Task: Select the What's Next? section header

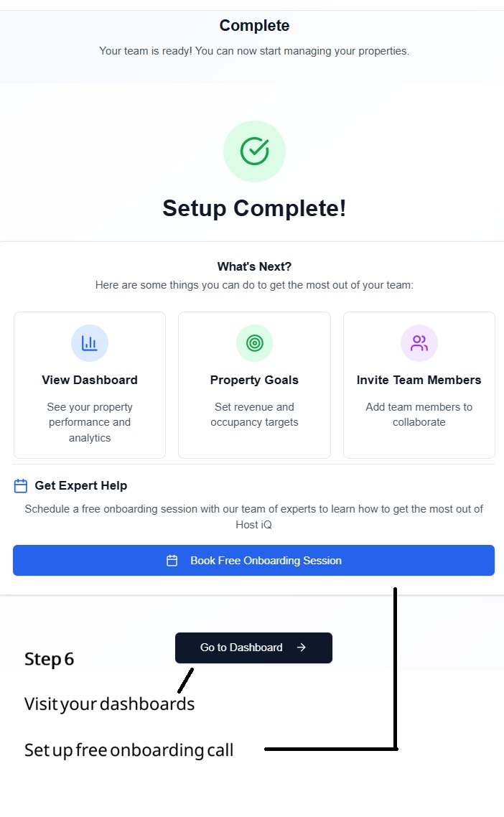Action: point(254,266)
